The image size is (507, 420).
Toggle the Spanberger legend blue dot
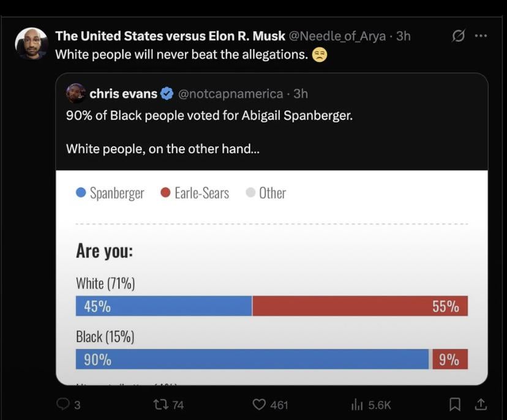click(81, 193)
